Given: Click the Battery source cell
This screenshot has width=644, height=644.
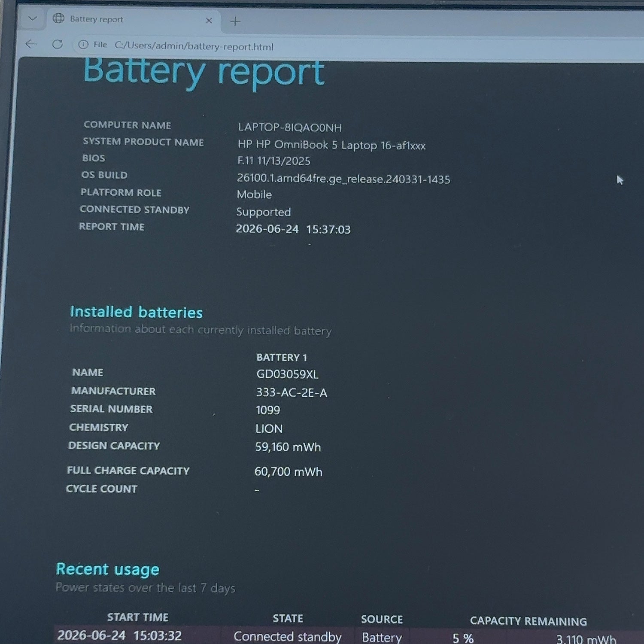Looking at the screenshot, I should 382,638.
